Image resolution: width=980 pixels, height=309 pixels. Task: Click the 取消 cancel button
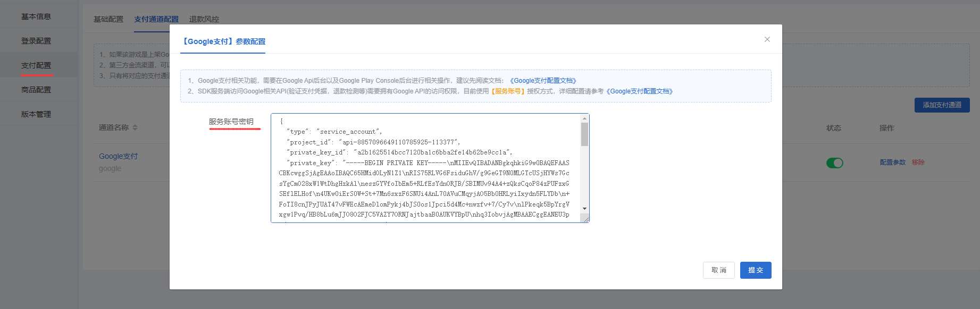718,270
